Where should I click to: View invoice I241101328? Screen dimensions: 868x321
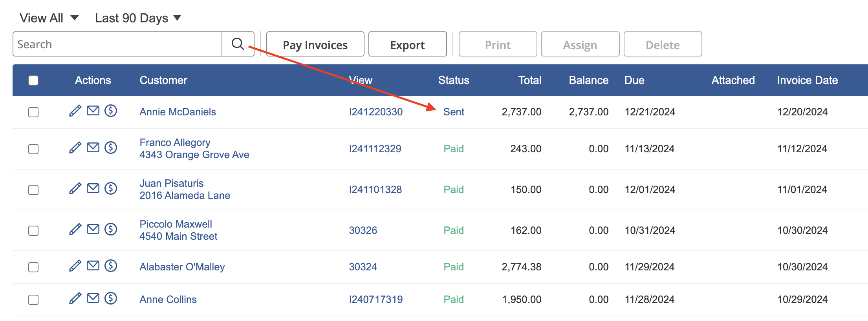[x=375, y=190]
